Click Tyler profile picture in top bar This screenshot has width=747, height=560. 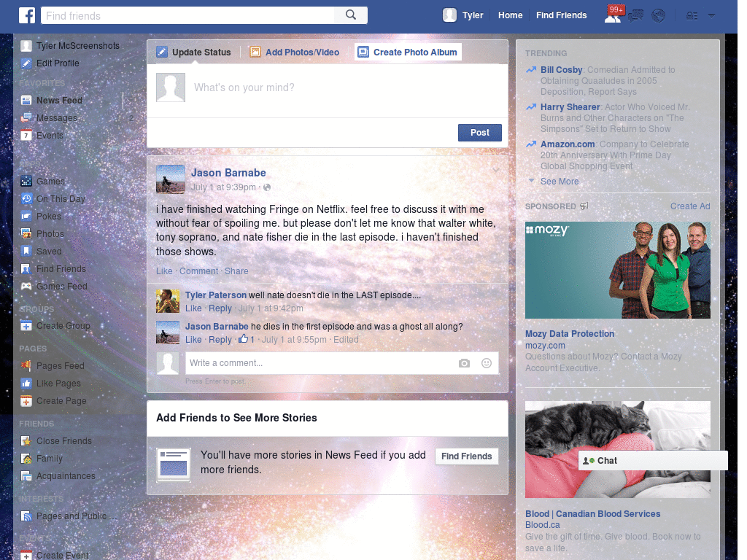tap(449, 15)
